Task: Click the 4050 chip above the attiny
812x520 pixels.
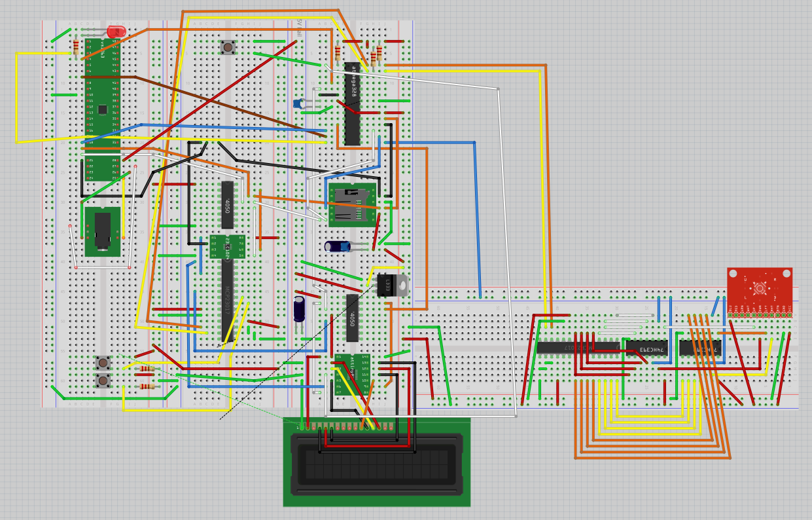Action: [352, 318]
